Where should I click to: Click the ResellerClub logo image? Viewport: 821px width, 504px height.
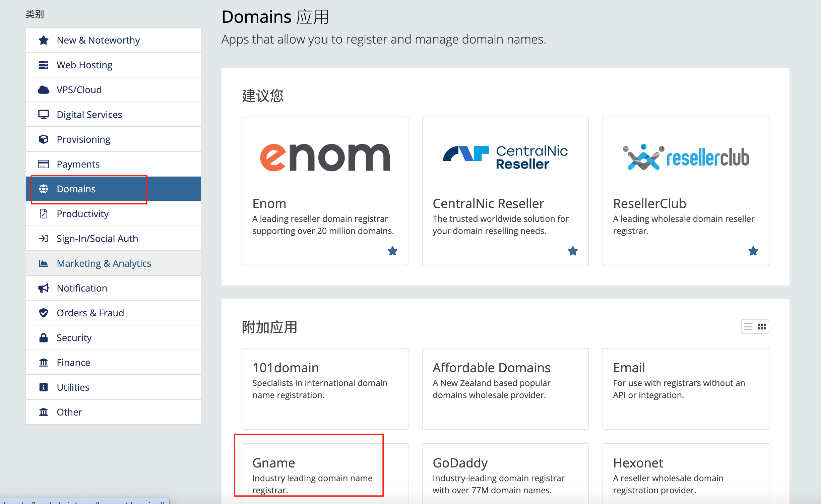(686, 157)
